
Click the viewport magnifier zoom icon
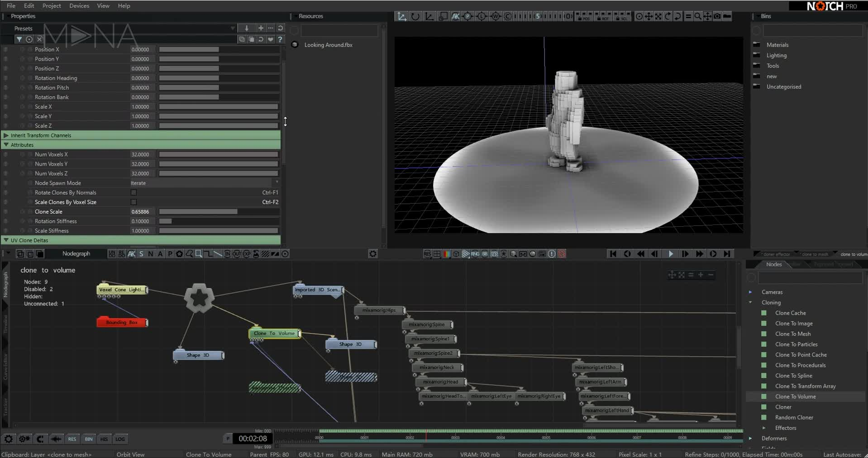point(698,16)
